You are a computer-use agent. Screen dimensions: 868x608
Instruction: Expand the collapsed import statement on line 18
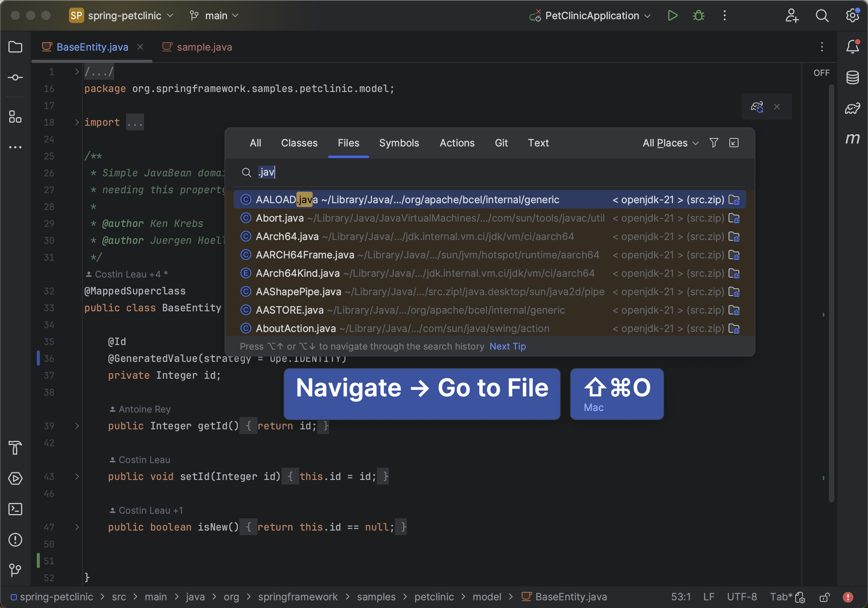pos(135,122)
